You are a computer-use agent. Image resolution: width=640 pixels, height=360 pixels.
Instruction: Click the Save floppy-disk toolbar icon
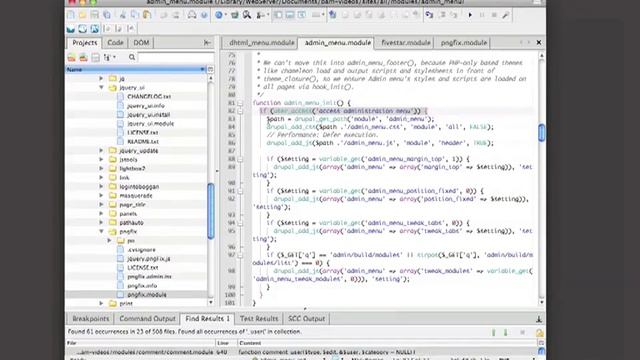[x=95, y=15]
